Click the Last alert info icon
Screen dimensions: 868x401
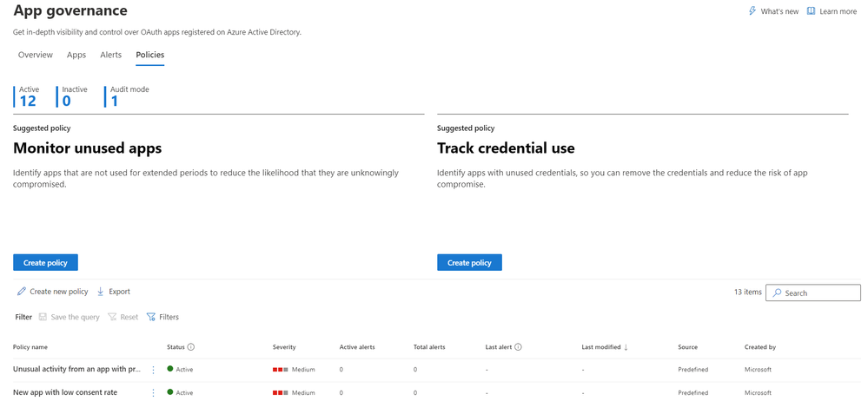pyautogui.click(x=518, y=347)
